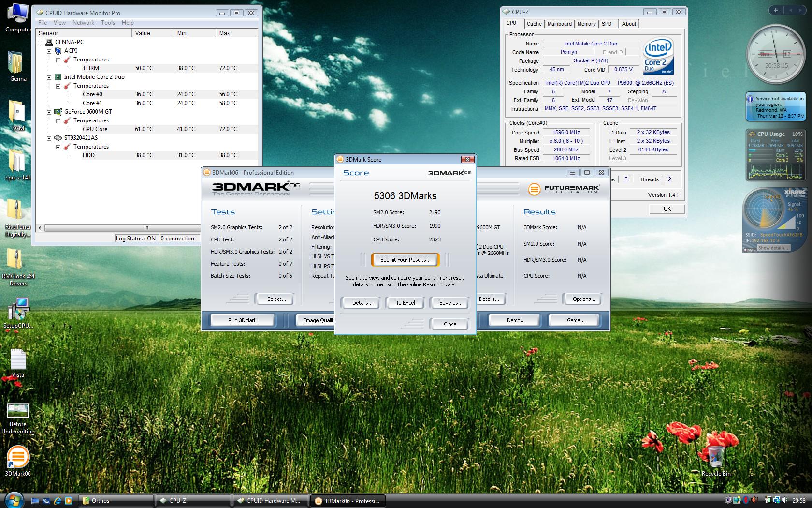Open the Recycle Bin
The image size is (812, 508).
(716, 461)
